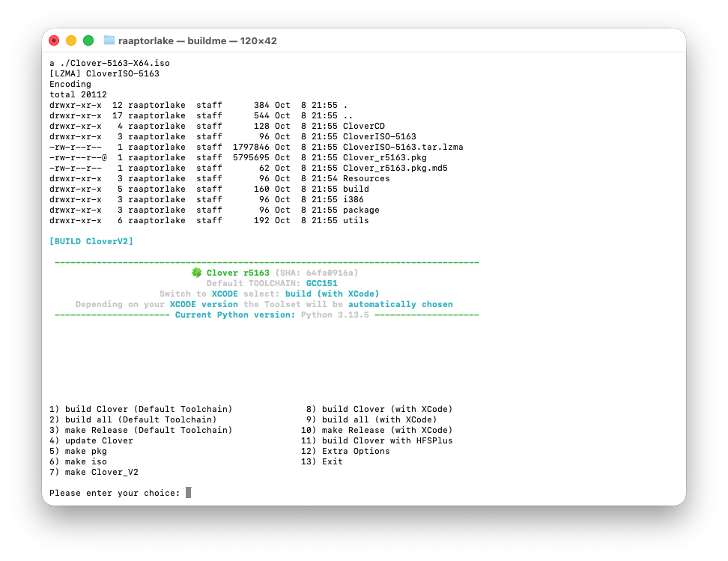Click the file size value '1797846'
Screen dimensions: 728x561
click(251, 148)
